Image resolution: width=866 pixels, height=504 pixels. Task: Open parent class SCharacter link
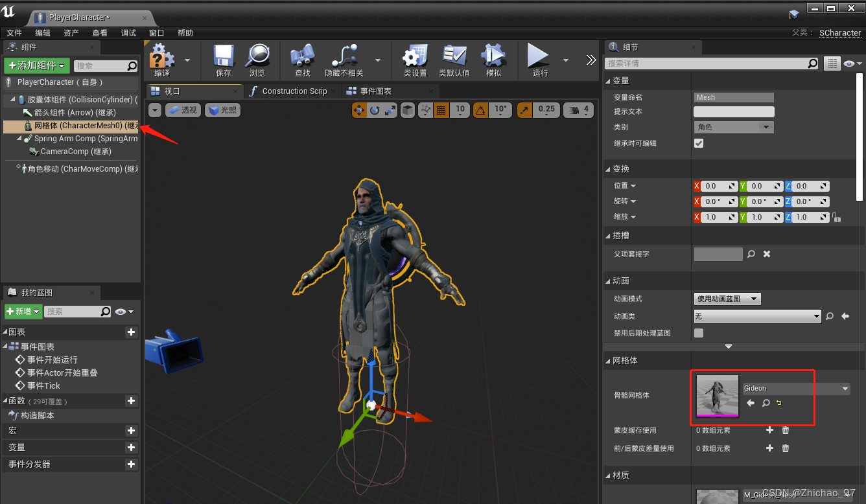(x=840, y=32)
